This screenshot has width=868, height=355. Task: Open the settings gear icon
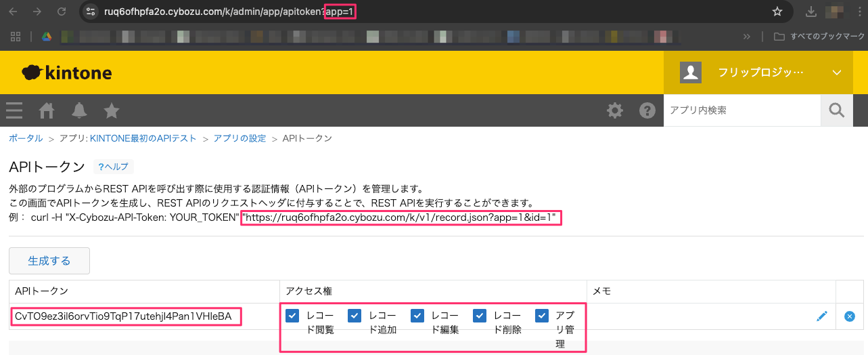point(615,110)
